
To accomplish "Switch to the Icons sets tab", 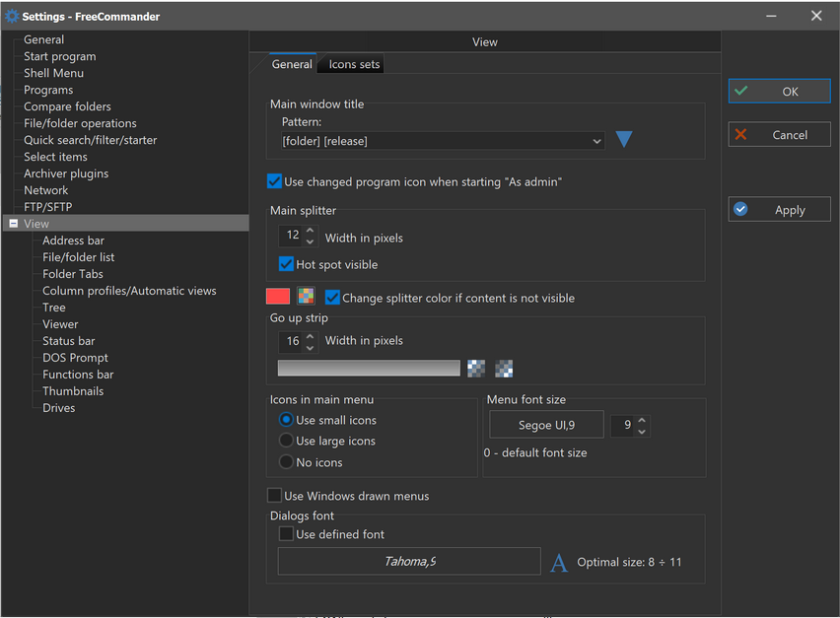I will [x=354, y=64].
